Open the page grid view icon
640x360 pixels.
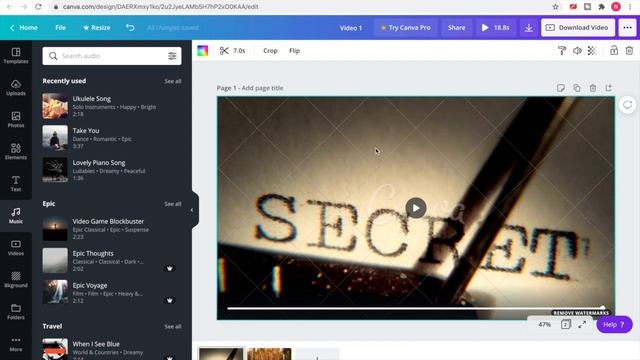click(x=565, y=324)
